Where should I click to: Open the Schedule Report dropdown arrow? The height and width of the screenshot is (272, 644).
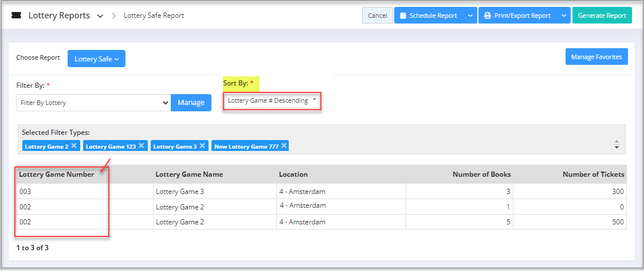tap(470, 15)
